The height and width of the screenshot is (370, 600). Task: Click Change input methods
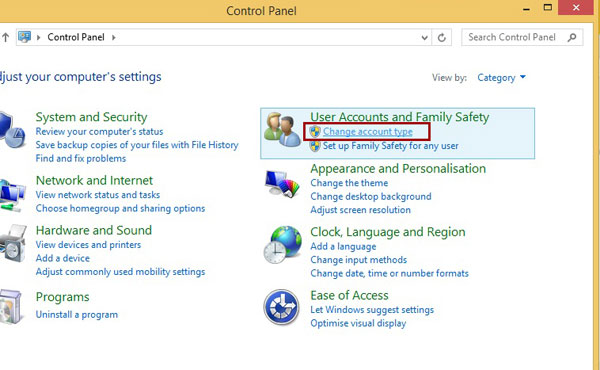coord(359,260)
